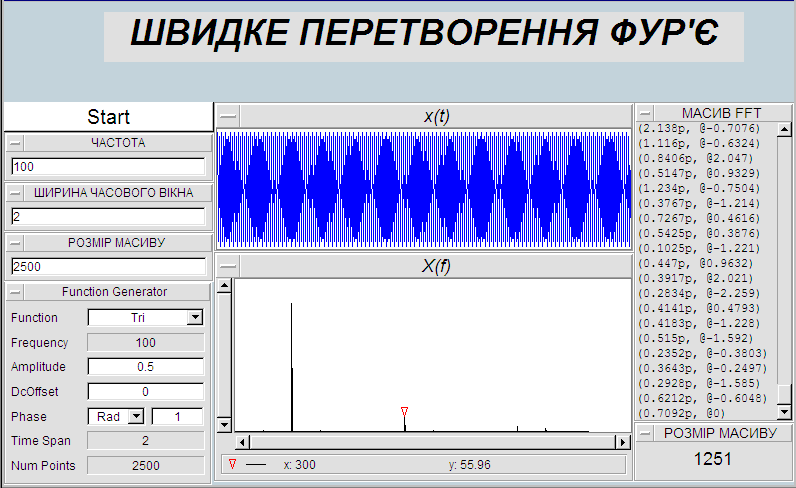Click the cursor readout y: 55.96
The image size is (796, 488).
[x=470, y=465]
